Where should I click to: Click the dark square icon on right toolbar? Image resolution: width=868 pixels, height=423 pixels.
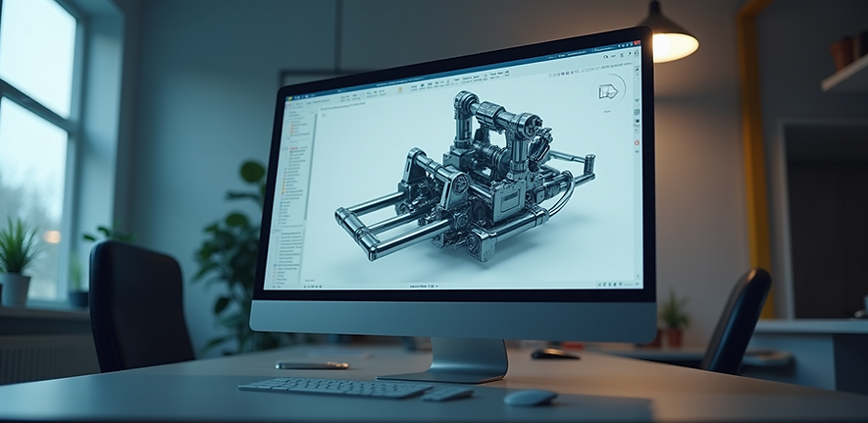point(637,121)
